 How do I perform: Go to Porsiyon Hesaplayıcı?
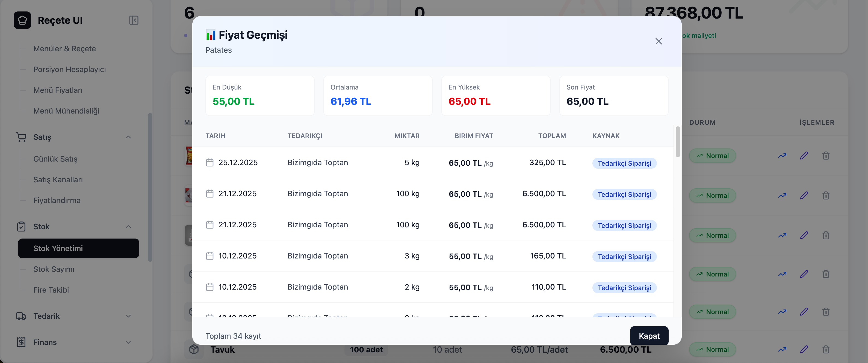(69, 69)
